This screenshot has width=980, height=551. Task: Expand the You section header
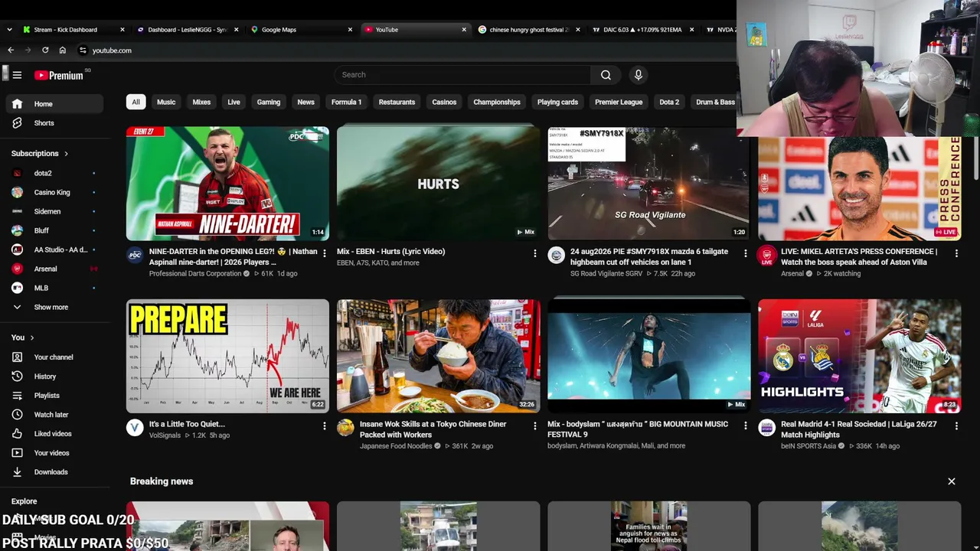pyautogui.click(x=23, y=337)
